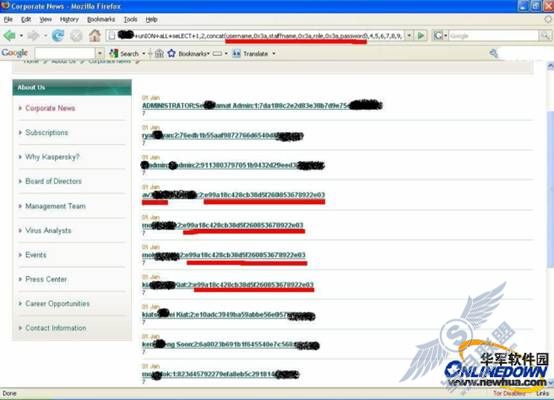The height and width of the screenshot is (400, 554).
Task: Click the Forward arrow button
Action: [x=33, y=36]
